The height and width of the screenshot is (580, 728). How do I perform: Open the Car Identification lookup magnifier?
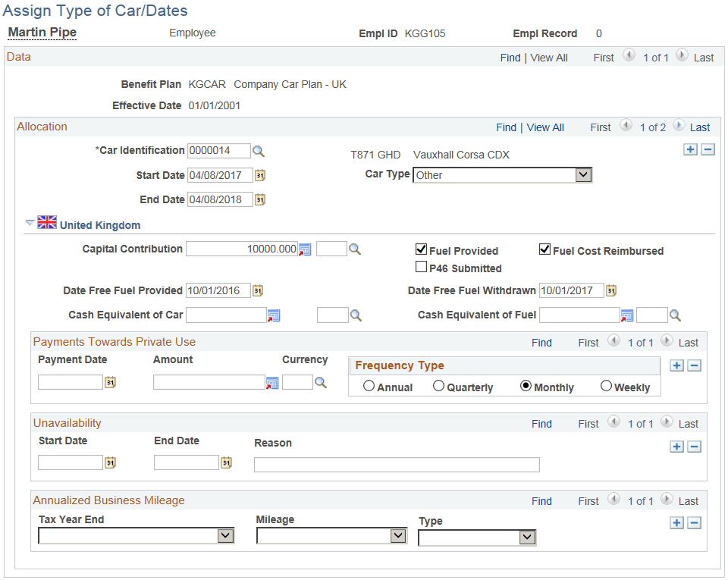[x=259, y=151]
